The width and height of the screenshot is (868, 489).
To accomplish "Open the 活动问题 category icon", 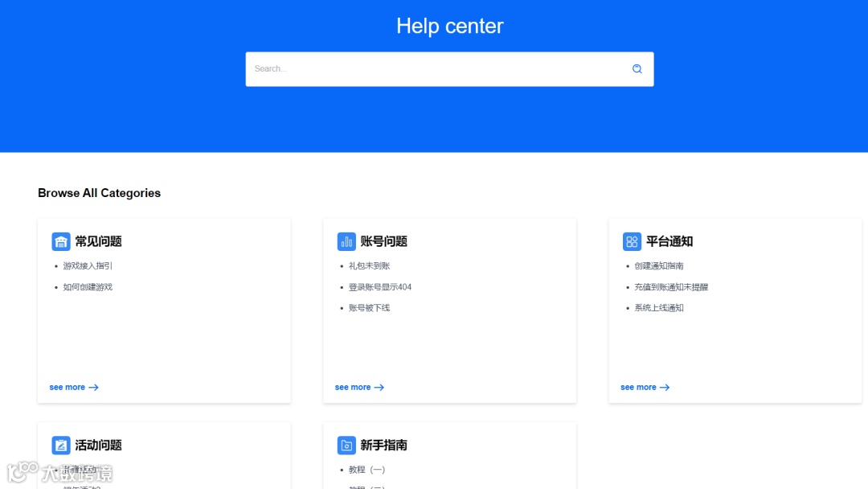I will [x=61, y=446].
